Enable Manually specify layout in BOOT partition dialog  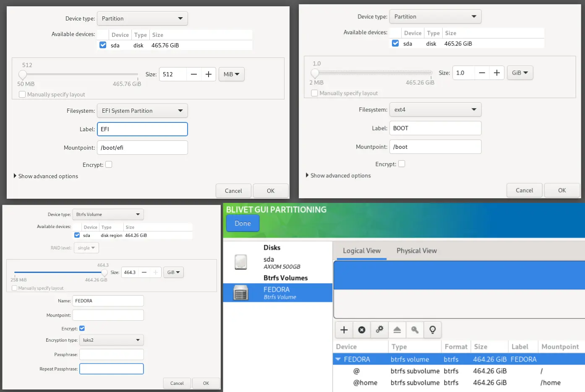[314, 93]
